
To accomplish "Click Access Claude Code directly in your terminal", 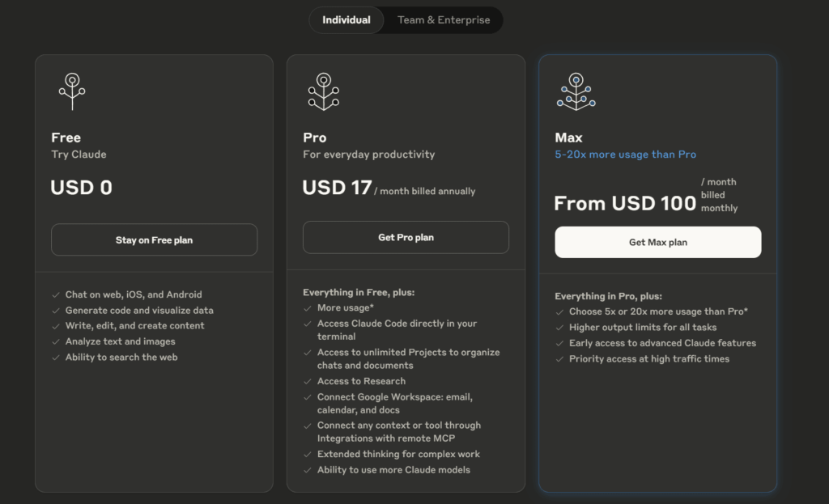I will (x=397, y=329).
